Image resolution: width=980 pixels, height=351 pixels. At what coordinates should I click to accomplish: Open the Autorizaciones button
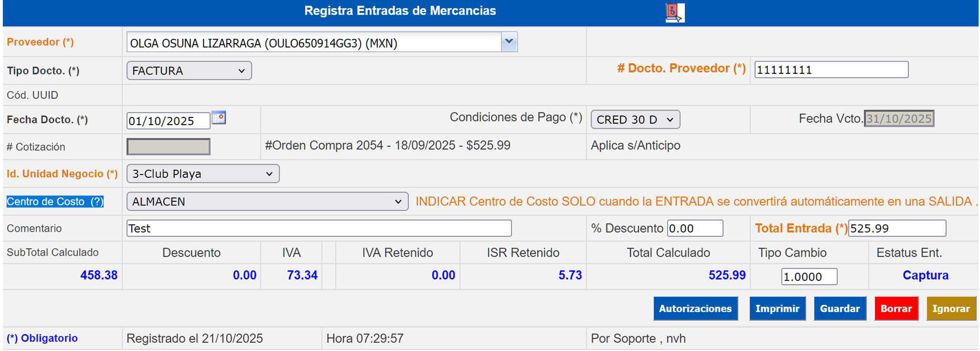(x=695, y=309)
